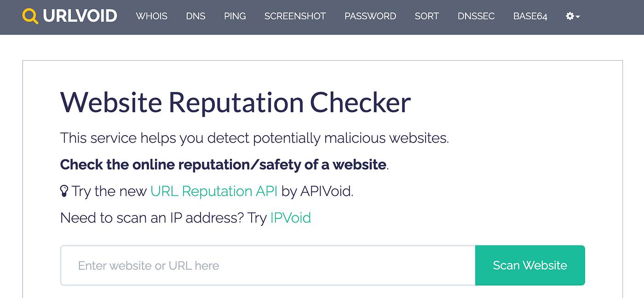Open the DNS lookup tool
This screenshot has height=298, width=644.
(x=195, y=16)
